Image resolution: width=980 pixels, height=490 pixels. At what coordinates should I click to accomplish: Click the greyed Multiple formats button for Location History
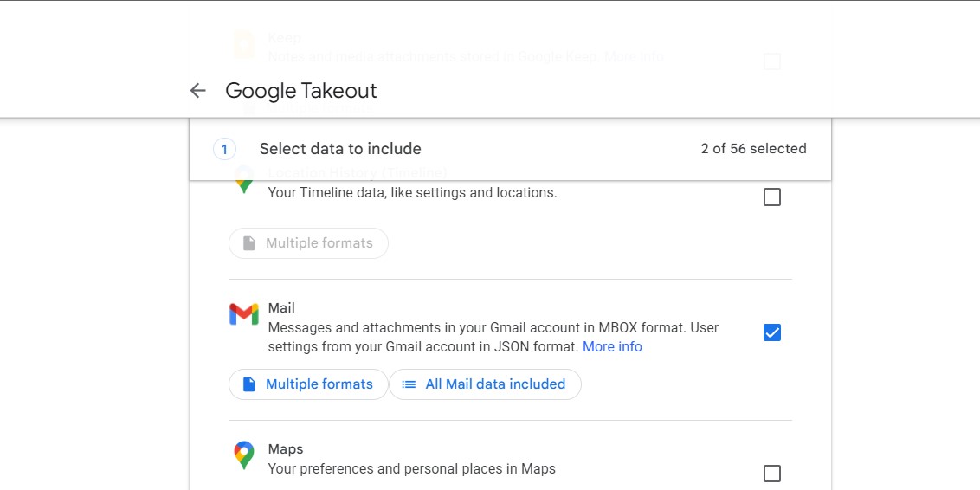pos(308,243)
